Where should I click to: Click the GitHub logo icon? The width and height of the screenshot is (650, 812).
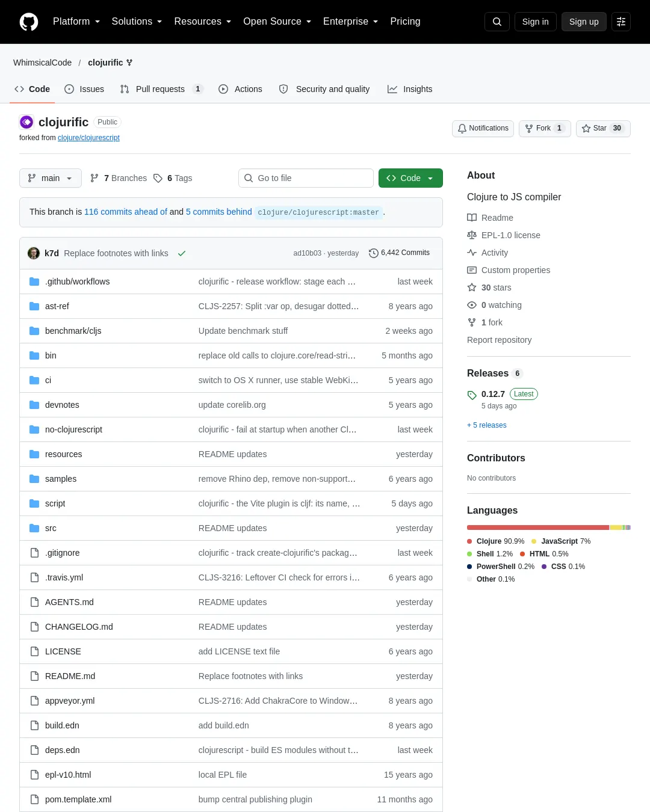[x=29, y=22]
